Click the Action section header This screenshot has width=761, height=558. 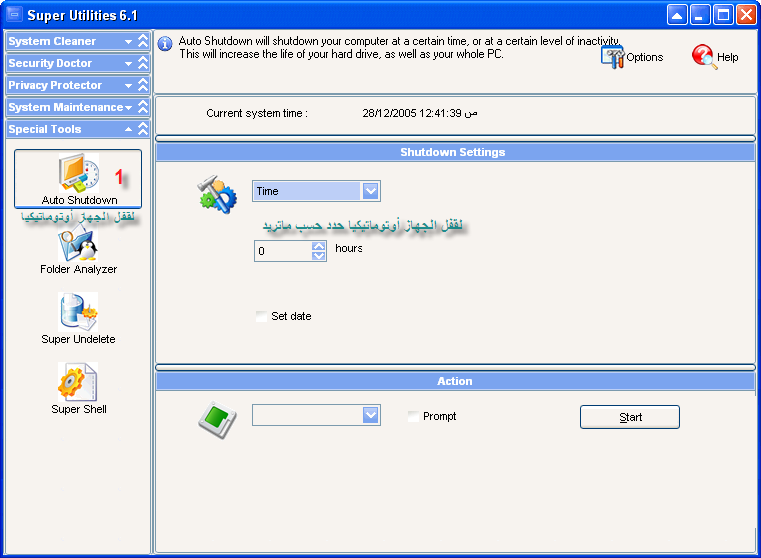[x=455, y=381]
